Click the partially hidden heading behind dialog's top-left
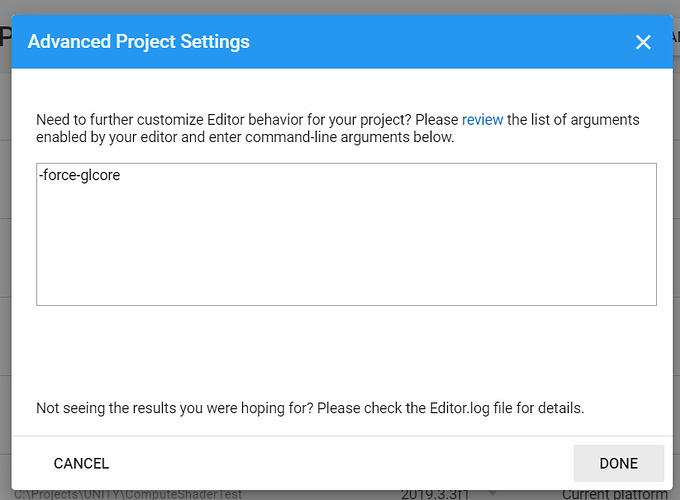Viewport: 680px width, 500px height. 5,40
